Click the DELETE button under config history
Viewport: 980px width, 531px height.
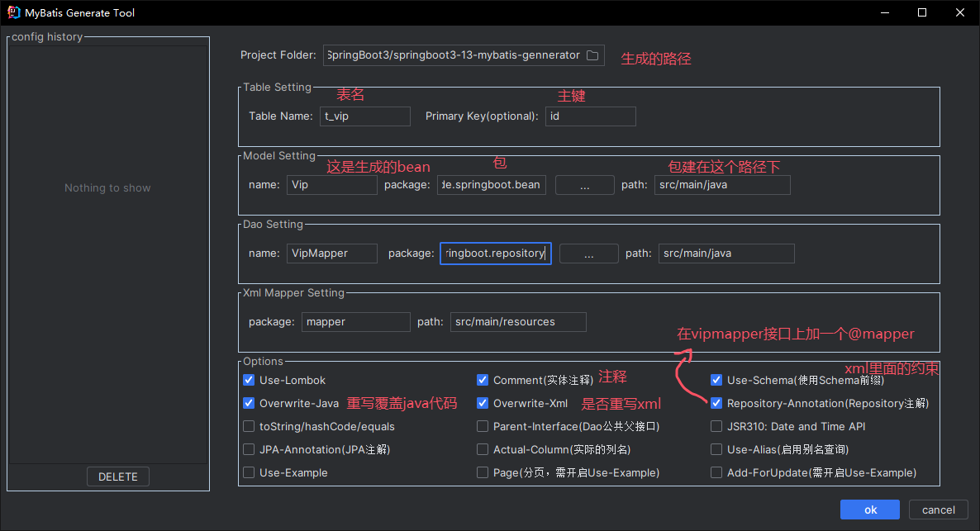[117, 476]
